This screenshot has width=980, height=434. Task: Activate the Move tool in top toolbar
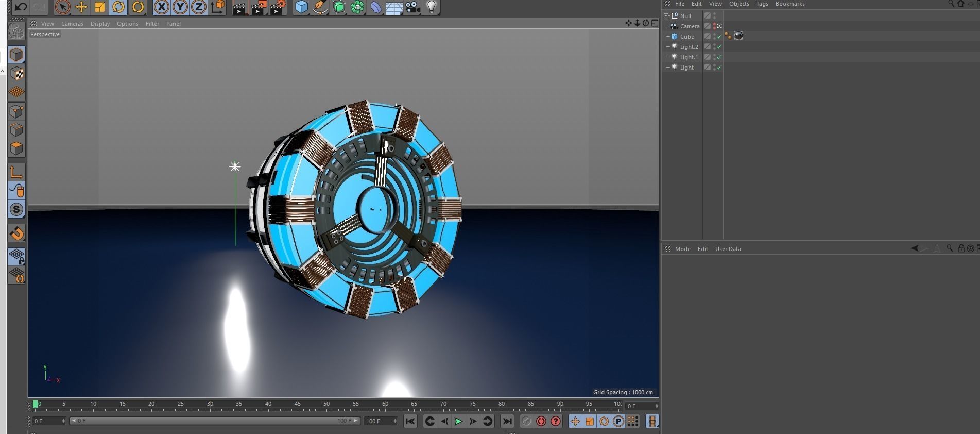coord(81,7)
